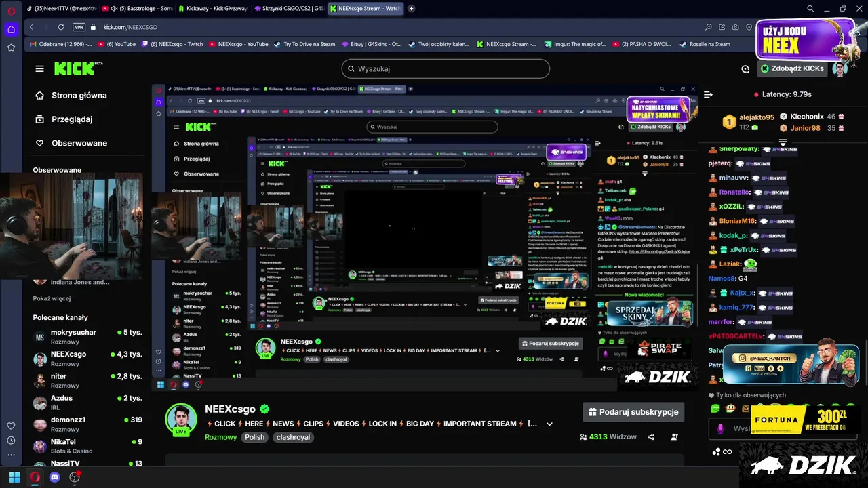Open niter recommended channel

point(88,380)
